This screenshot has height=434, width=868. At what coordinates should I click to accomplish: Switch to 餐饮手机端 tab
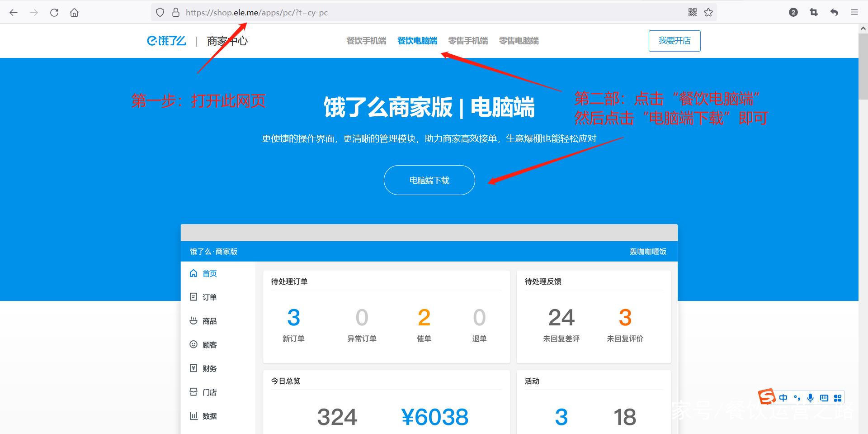[x=366, y=41]
